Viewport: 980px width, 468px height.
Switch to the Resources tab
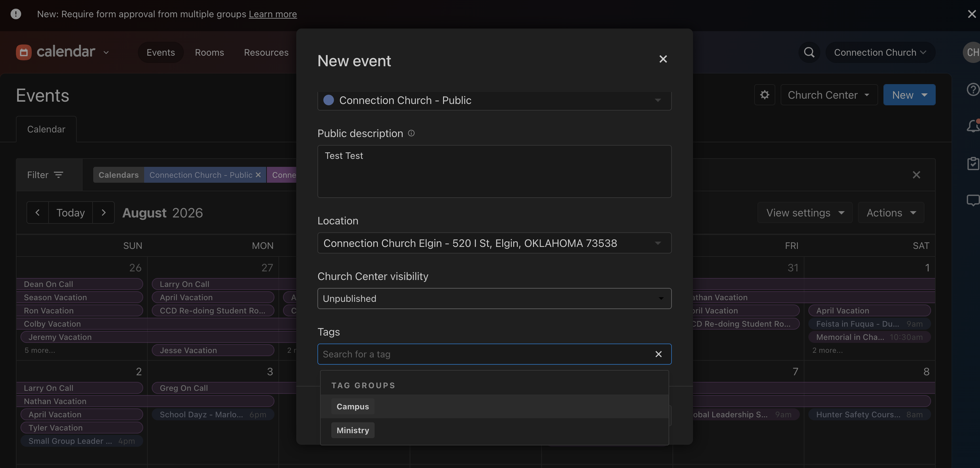pyautogui.click(x=266, y=52)
